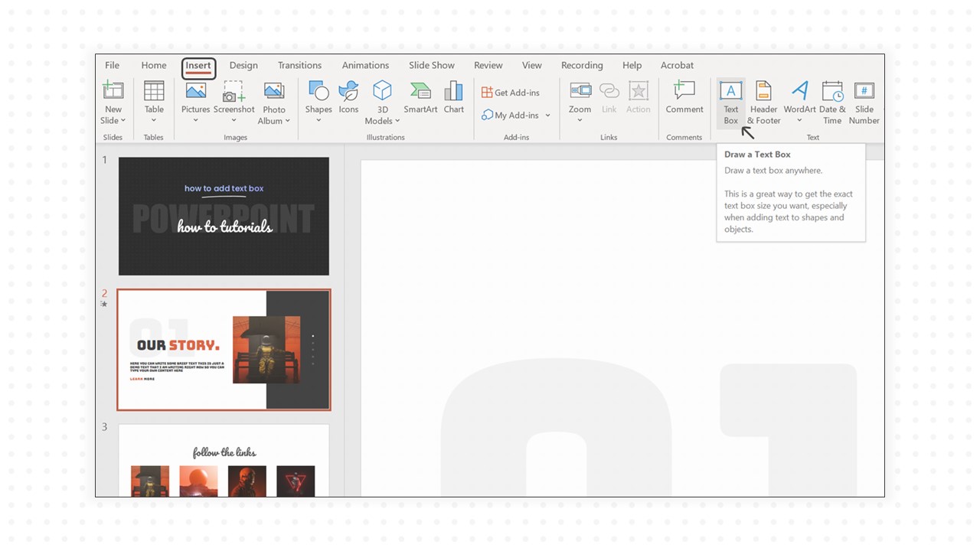Expand the New Slide dropdown arrow
The height and width of the screenshot is (551, 980).
point(122,121)
